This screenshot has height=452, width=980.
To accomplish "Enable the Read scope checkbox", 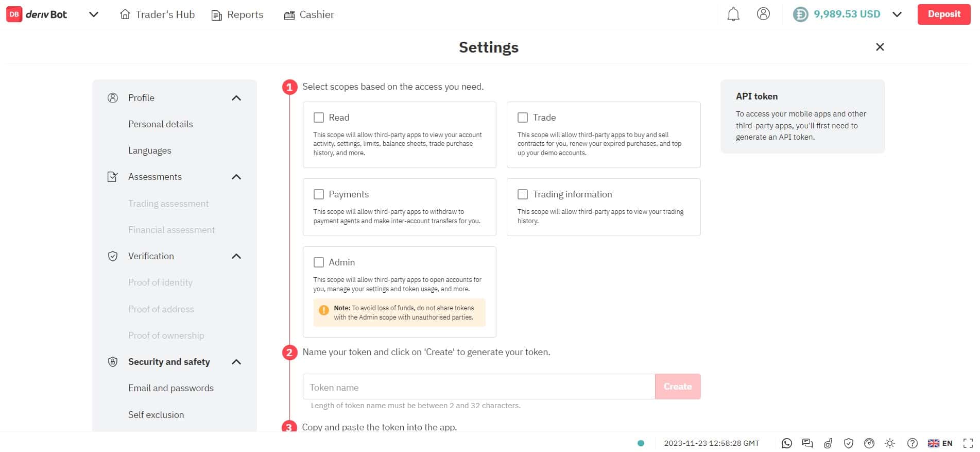I will click(318, 118).
